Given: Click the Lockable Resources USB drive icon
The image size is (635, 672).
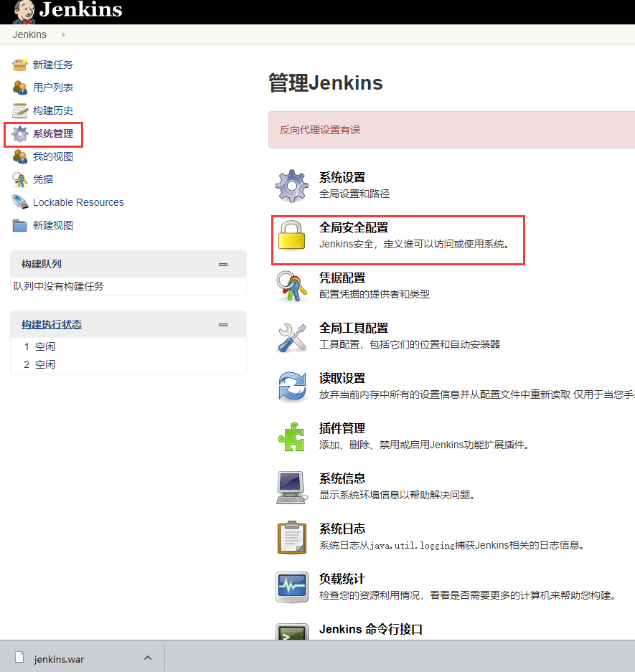Looking at the screenshot, I should click(x=19, y=202).
